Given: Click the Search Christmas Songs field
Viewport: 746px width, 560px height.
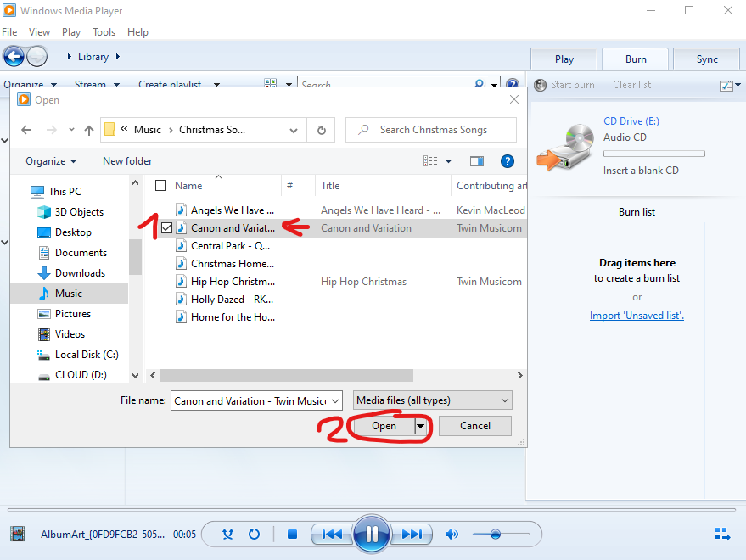Looking at the screenshot, I should (x=431, y=130).
